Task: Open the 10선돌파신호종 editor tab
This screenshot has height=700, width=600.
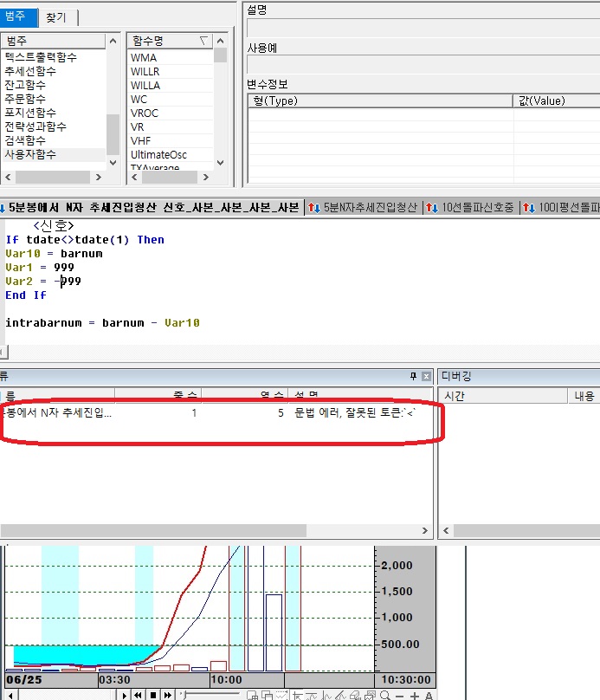Action: [472, 207]
